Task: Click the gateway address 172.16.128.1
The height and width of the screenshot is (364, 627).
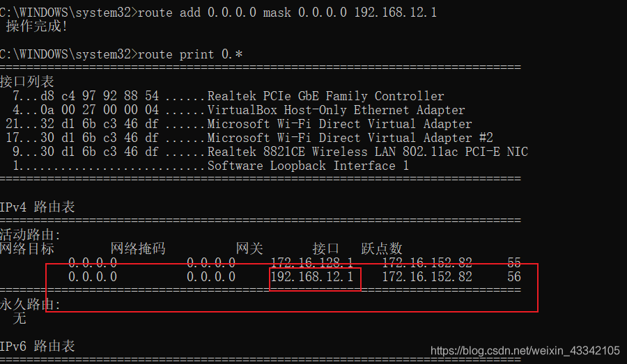Action: 311,262
